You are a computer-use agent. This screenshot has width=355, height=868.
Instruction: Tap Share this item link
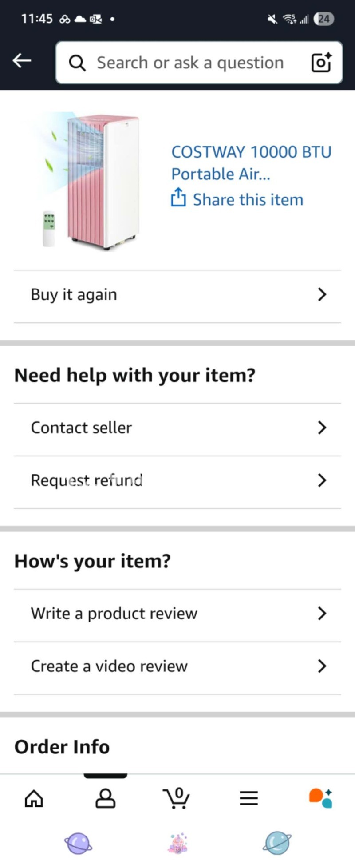(248, 200)
